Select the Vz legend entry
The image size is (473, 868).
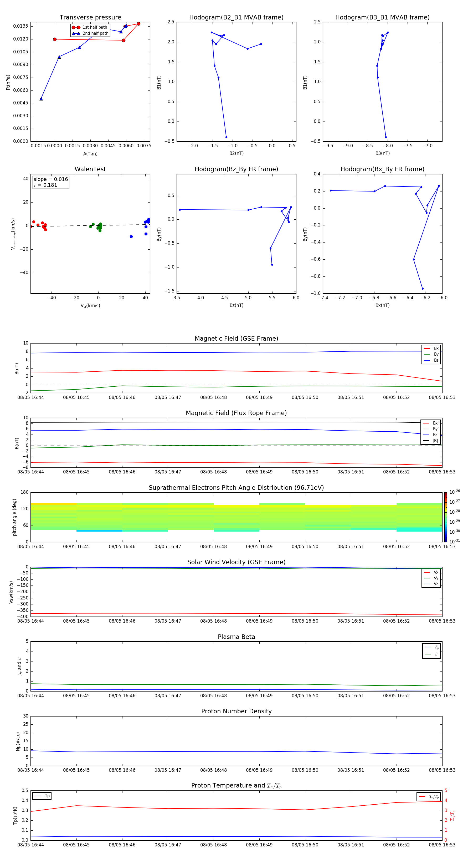point(431,584)
